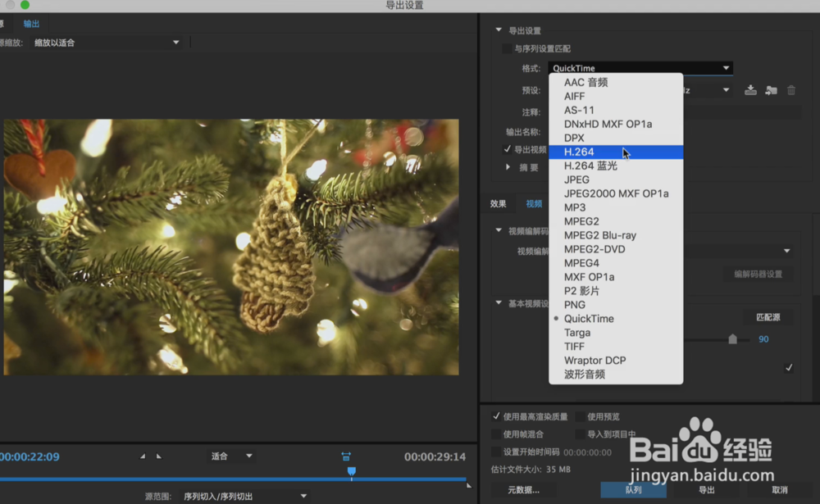
Task: Select TIFF format option
Action: click(616, 347)
